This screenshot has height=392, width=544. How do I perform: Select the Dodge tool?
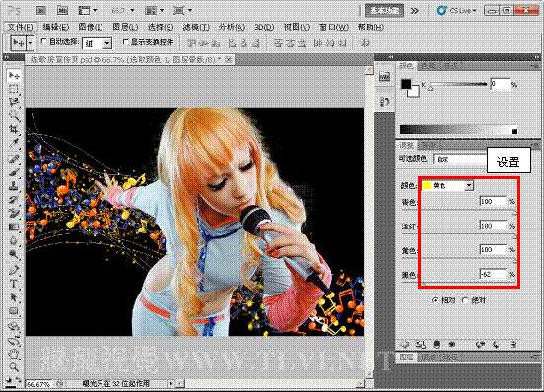coord(14,254)
